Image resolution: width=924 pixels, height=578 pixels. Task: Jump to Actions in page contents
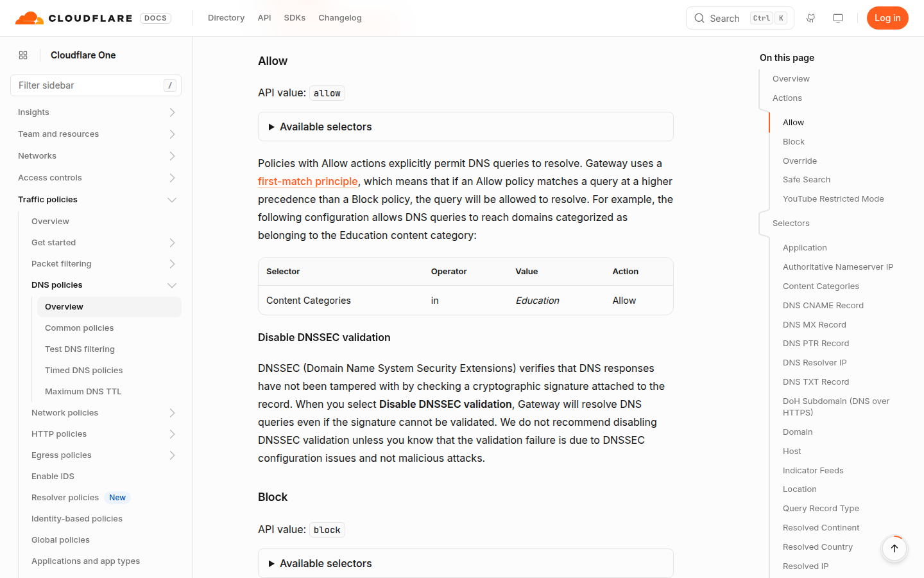point(787,98)
